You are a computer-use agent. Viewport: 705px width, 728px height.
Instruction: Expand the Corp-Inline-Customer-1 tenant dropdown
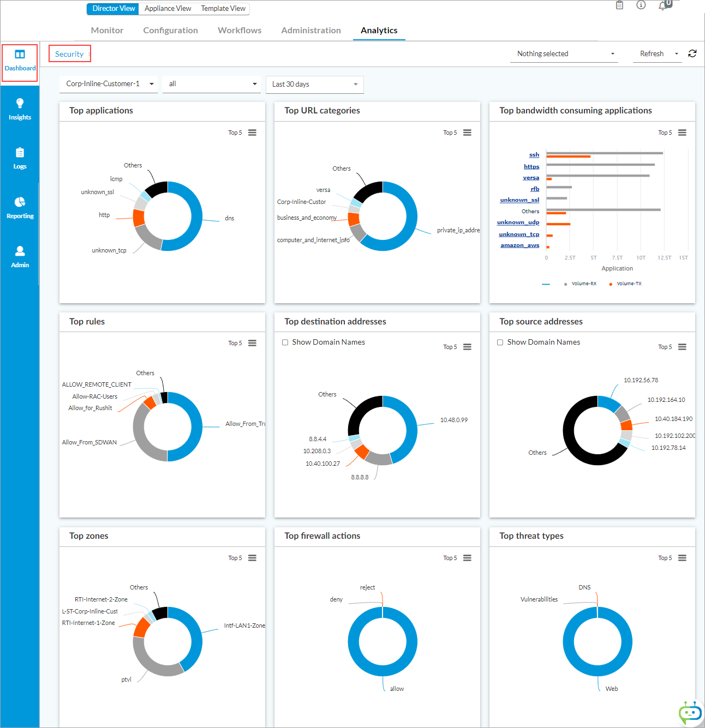[x=109, y=84]
